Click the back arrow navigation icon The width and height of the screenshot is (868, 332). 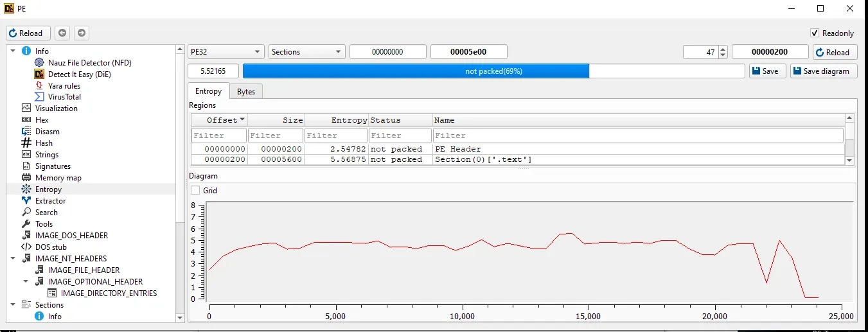tap(62, 33)
